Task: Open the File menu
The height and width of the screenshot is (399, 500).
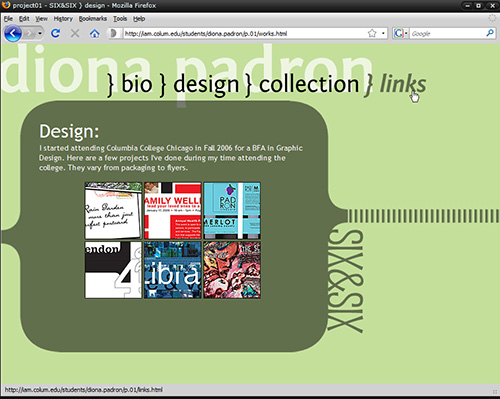Action: (8, 19)
